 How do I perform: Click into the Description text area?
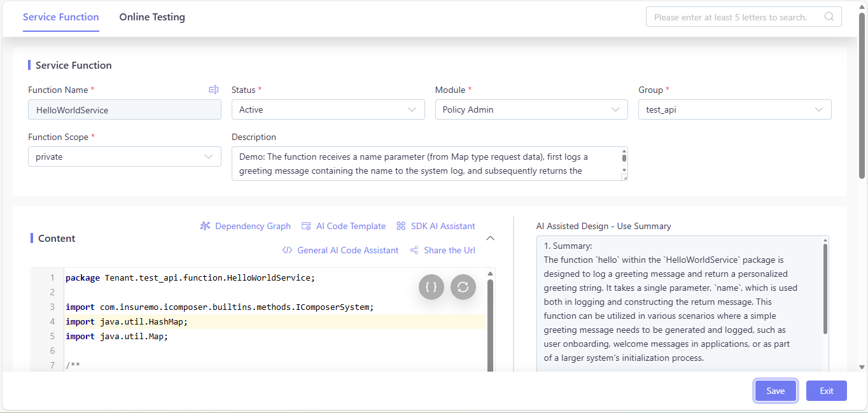click(x=425, y=164)
